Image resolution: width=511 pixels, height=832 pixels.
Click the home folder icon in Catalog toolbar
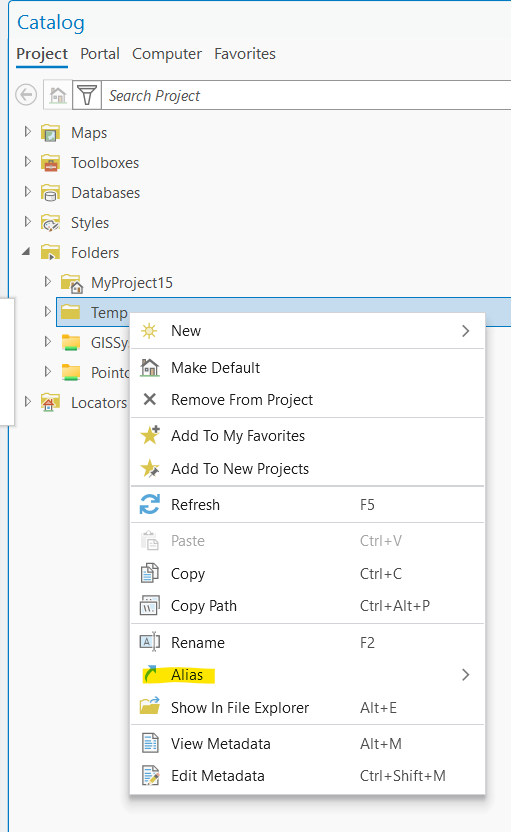pos(57,96)
